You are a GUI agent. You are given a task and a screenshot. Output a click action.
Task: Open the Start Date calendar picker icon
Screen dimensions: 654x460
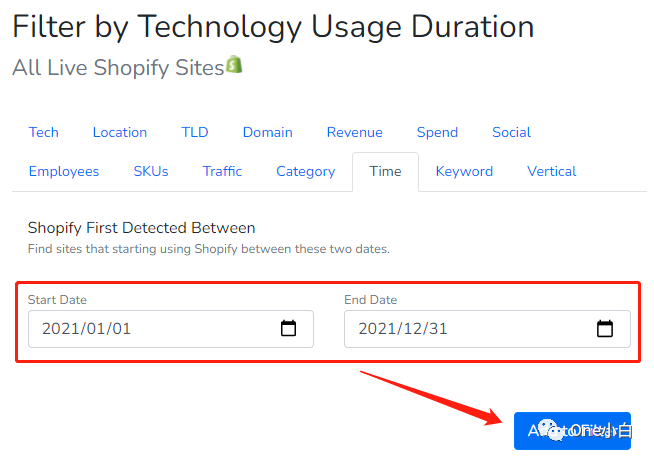tap(288, 328)
